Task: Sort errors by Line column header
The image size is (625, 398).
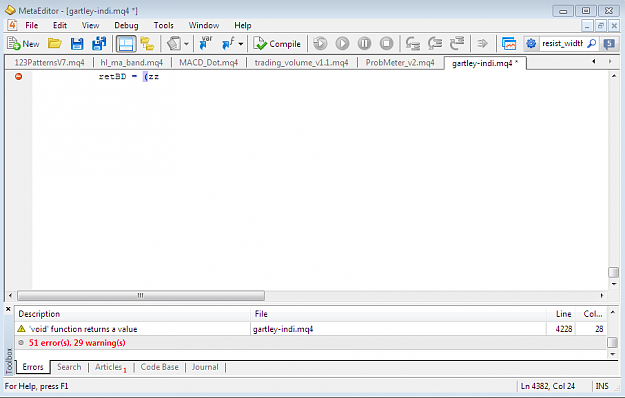Action: tap(561, 314)
